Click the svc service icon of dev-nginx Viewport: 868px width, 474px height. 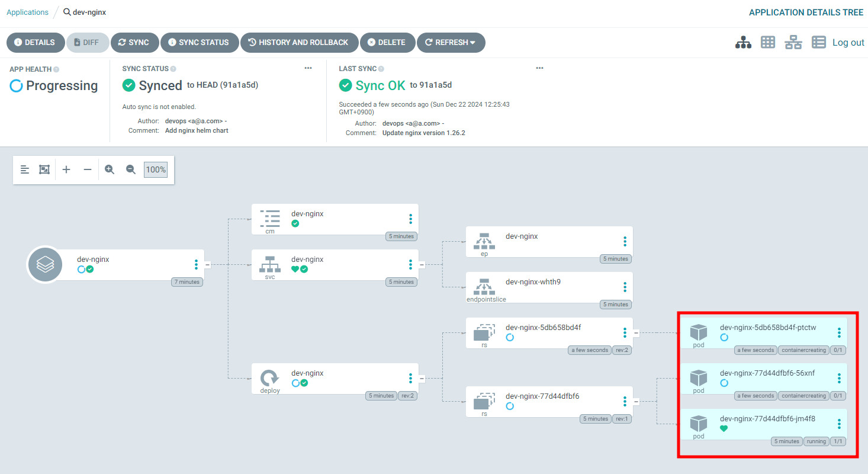tap(270, 264)
